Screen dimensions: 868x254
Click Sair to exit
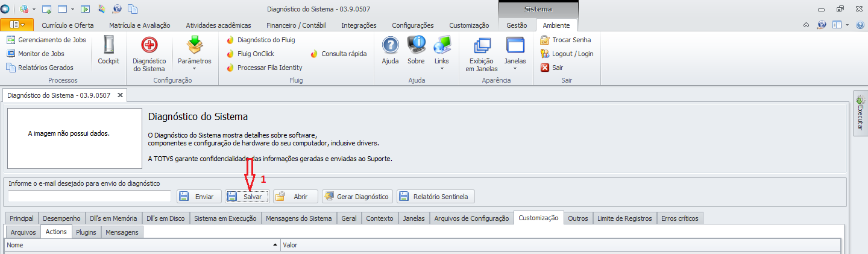(552, 68)
